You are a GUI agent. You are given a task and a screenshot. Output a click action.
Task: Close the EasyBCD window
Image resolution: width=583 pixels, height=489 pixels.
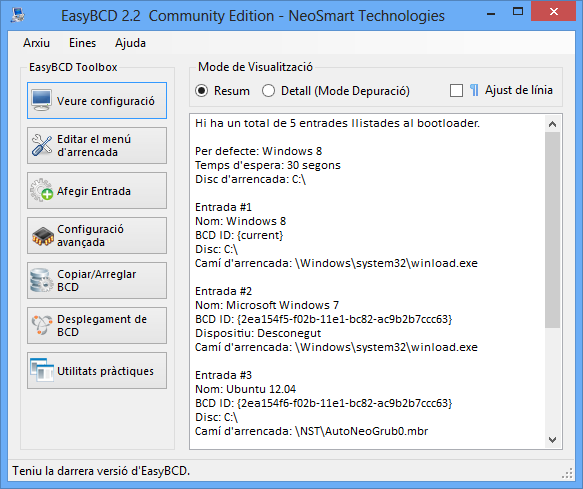point(554,12)
